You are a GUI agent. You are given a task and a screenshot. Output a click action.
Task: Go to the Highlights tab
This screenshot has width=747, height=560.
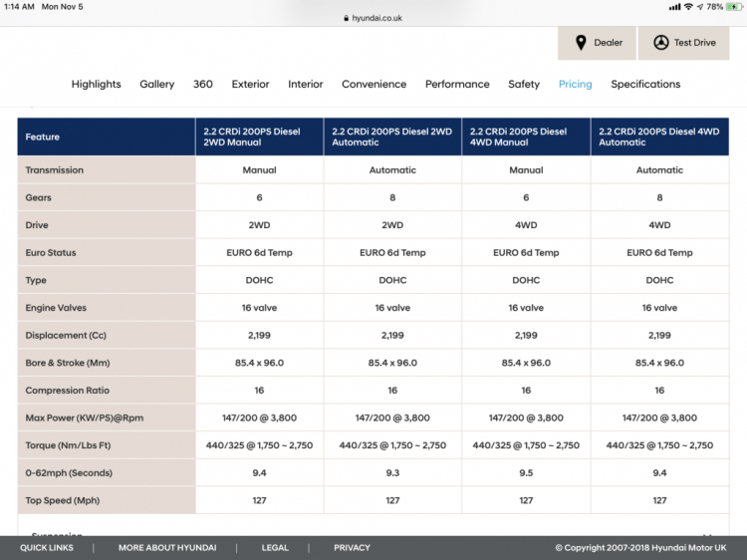point(97,85)
